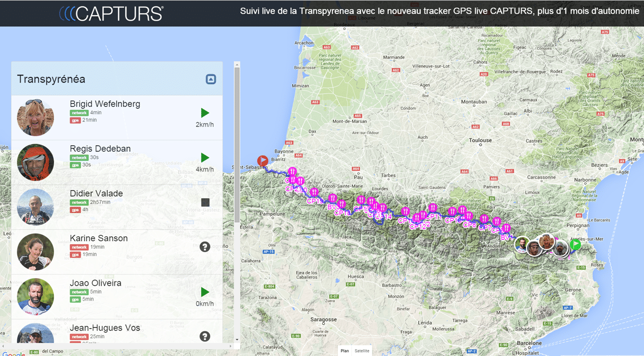Screen dimensions: 644x356
Task: Open the Regis Dedeban name entry
Action: [x=100, y=149]
